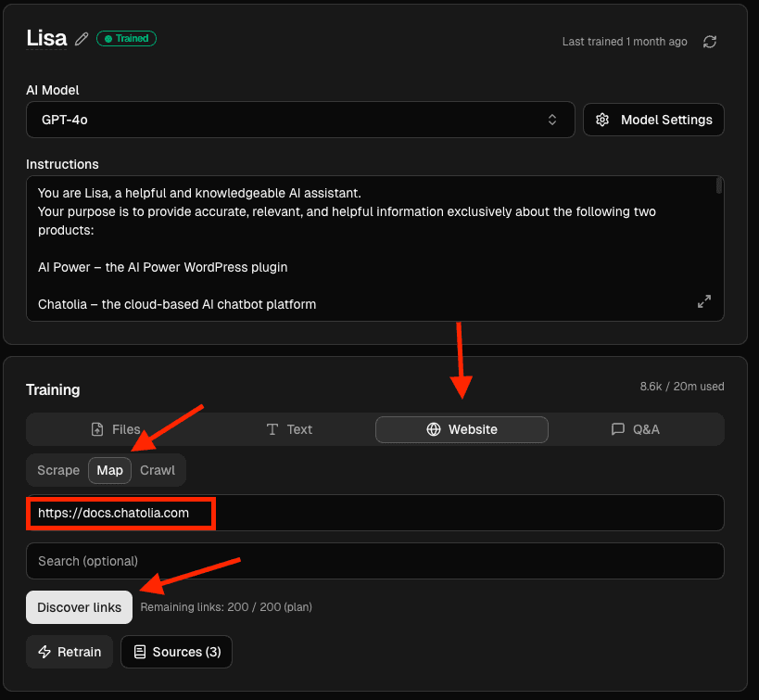Click the chevron arrows in the model selector
The height and width of the screenshot is (700, 759).
tap(552, 120)
